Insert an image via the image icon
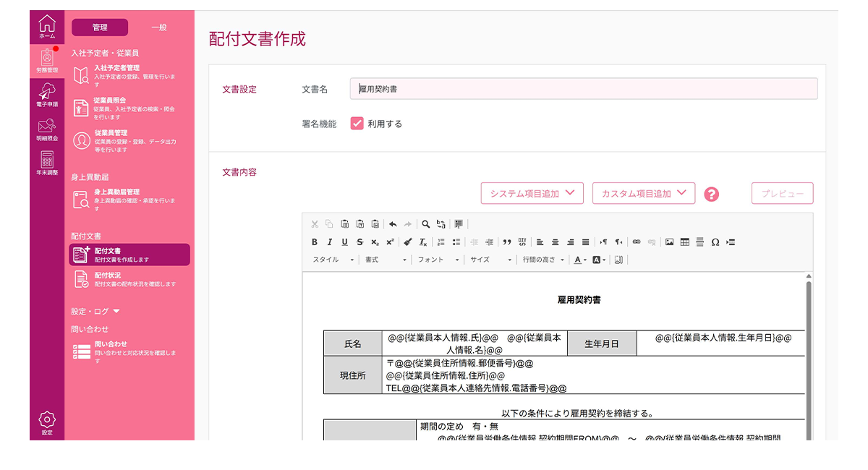Screen dimensions: 868x470 pyautogui.click(x=669, y=242)
